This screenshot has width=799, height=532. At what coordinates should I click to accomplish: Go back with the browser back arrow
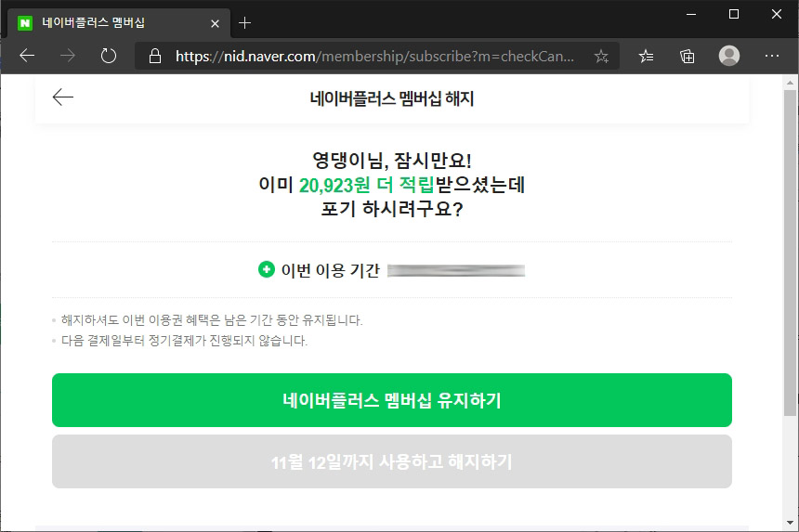click(x=27, y=56)
